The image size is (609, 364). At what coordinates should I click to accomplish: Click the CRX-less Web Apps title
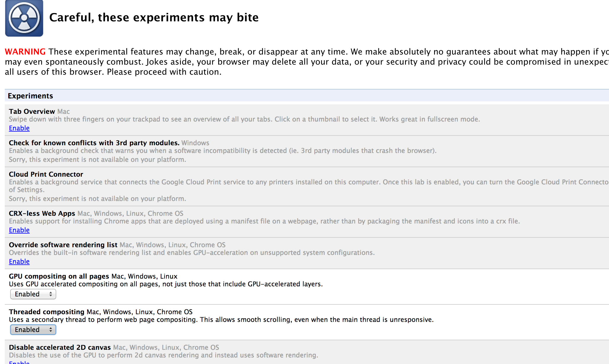pyautogui.click(x=42, y=213)
